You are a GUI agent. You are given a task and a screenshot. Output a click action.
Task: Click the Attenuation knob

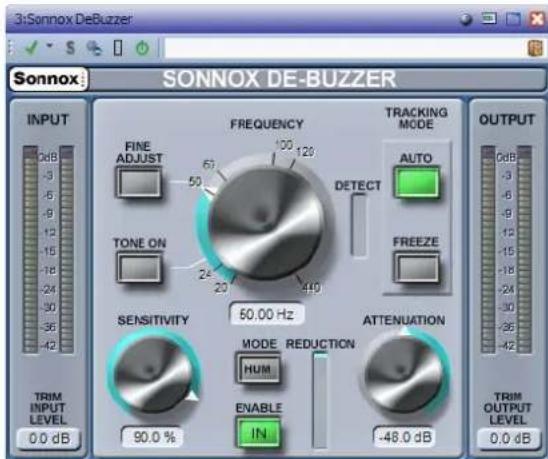pyautogui.click(x=403, y=374)
